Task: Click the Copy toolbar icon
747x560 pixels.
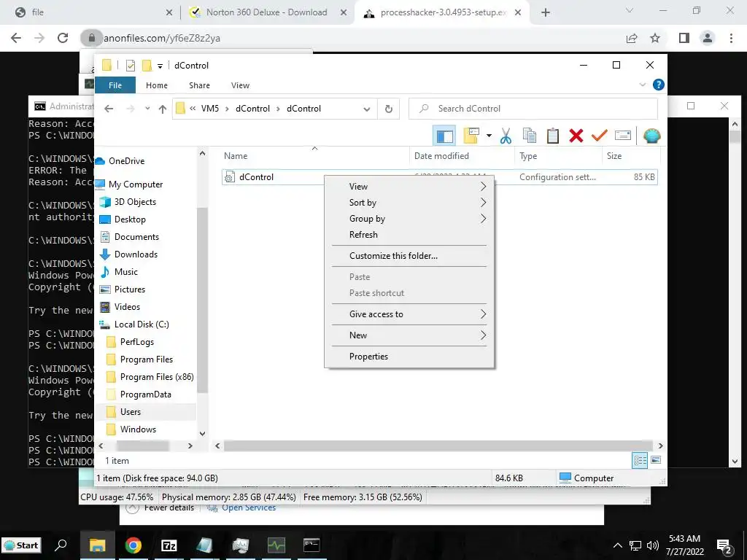Action: click(x=530, y=136)
